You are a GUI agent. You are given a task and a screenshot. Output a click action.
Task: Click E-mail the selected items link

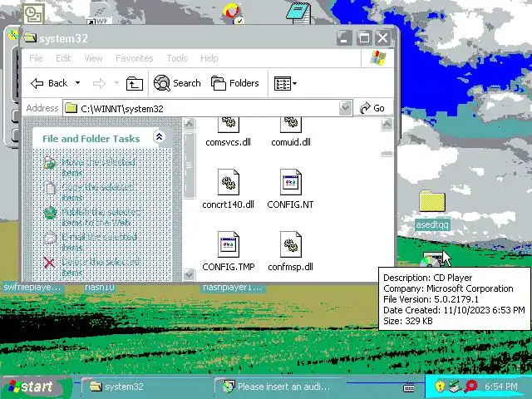pyautogui.click(x=99, y=242)
